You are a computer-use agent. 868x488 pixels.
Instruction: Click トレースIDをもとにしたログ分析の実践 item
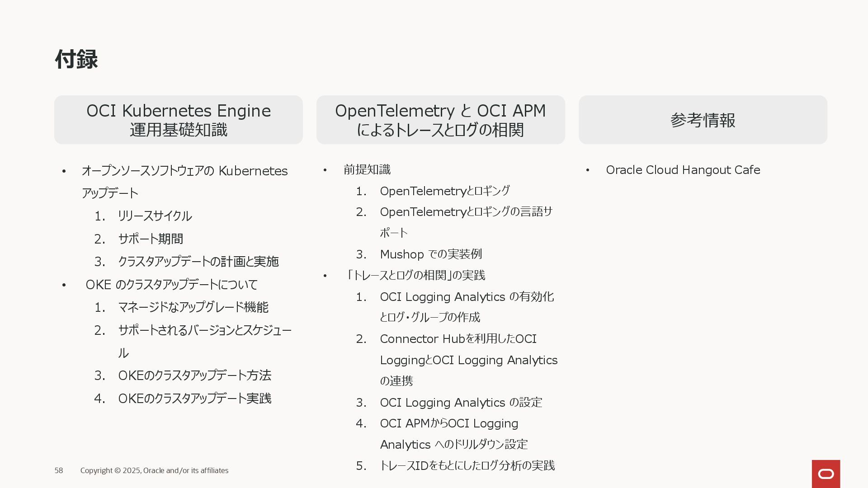pyautogui.click(x=467, y=465)
